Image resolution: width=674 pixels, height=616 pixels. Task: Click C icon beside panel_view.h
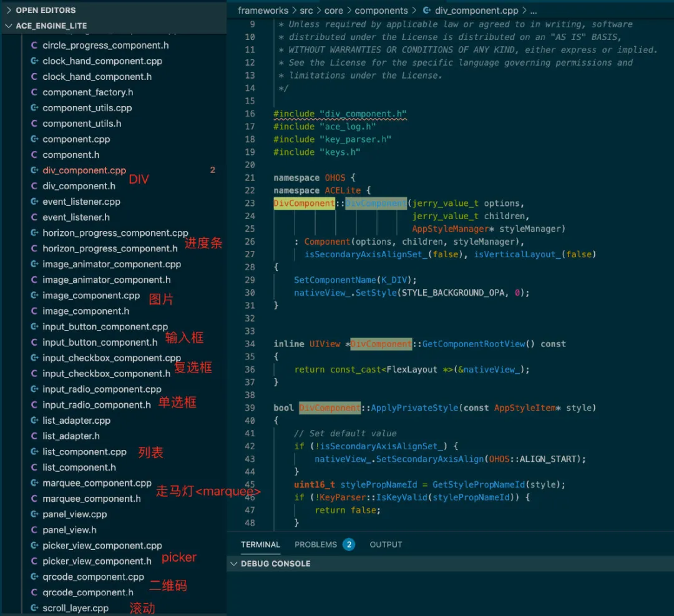click(34, 530)
